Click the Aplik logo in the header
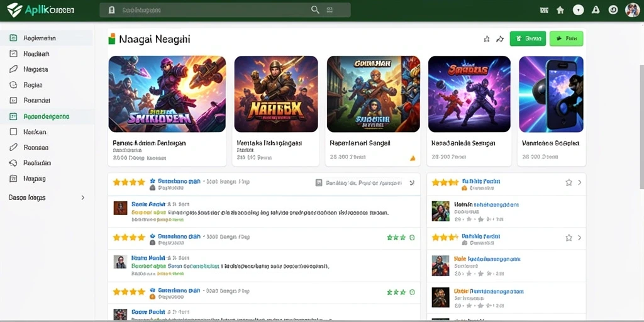Viewport: 644px width, 322px height. [41, 10]
